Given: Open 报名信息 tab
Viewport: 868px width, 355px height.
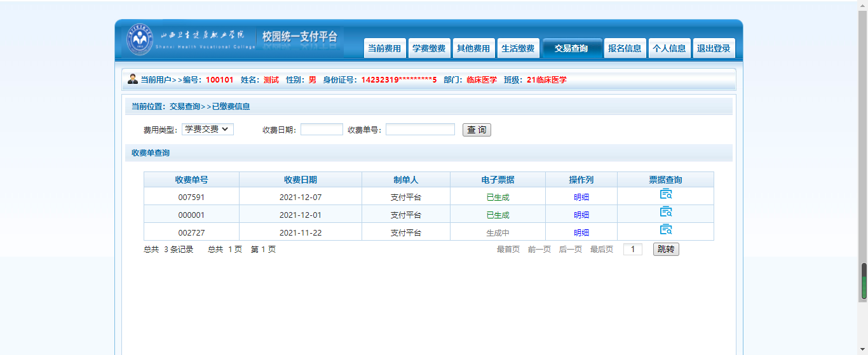Looking at the screenshot, I should [625, 48].
